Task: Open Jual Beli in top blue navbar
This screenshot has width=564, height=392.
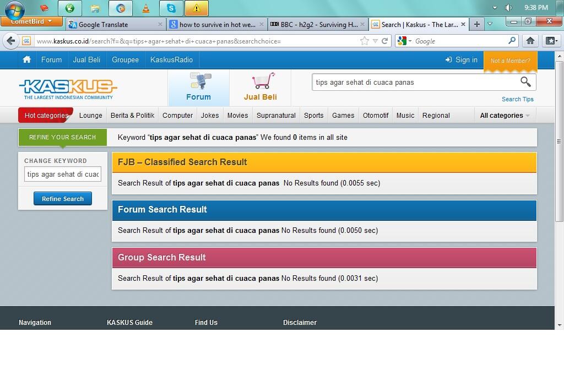Action: coord(86,59)
